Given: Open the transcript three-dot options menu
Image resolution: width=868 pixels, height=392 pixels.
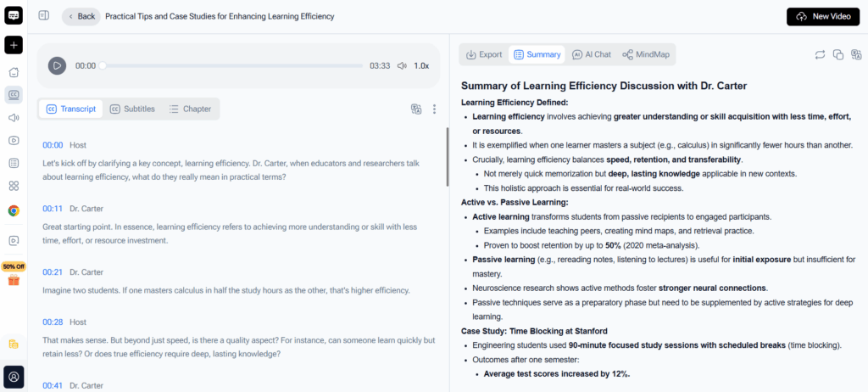Looking at the screenshot, I should coord(434,109).
